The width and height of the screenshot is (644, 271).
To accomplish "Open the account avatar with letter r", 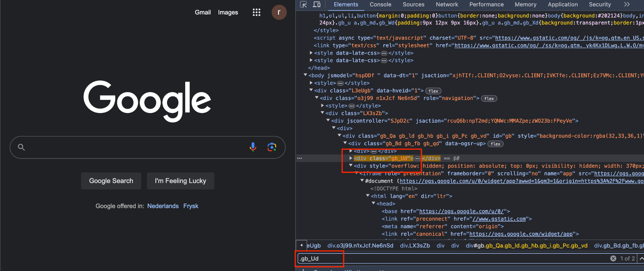I will [279, 12].
